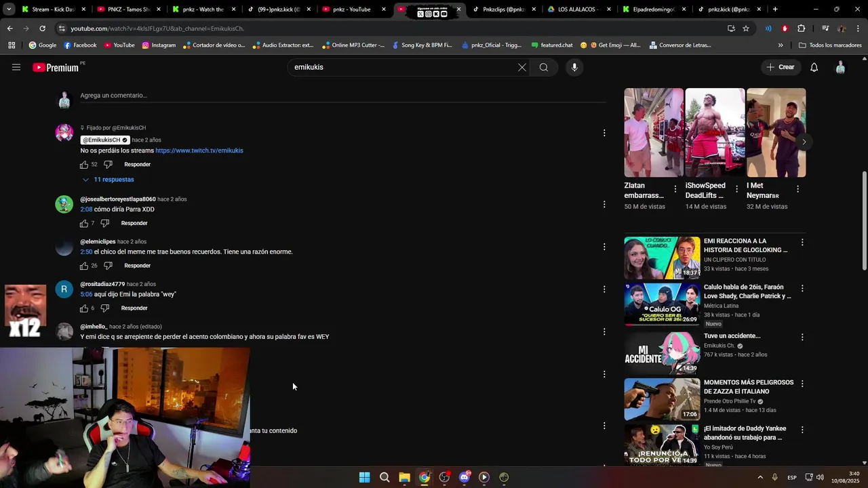Clear the emikukis search text
This screenshot has width=868, height=488.
pyautogui.click(x=522, y=67)
